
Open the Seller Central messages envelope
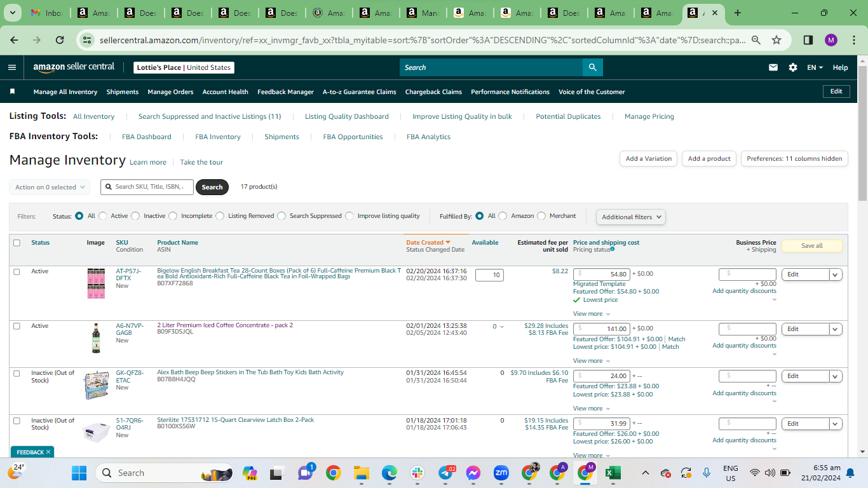(773, 67)
